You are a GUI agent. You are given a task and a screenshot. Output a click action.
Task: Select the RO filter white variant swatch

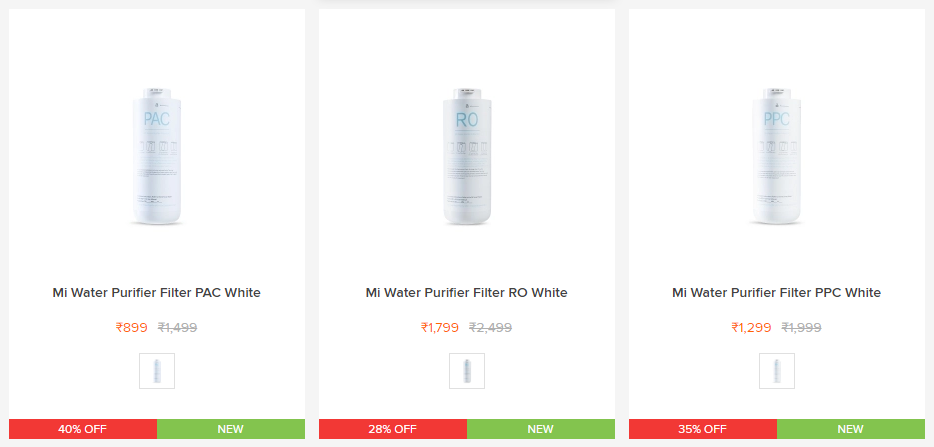point(467,370)
